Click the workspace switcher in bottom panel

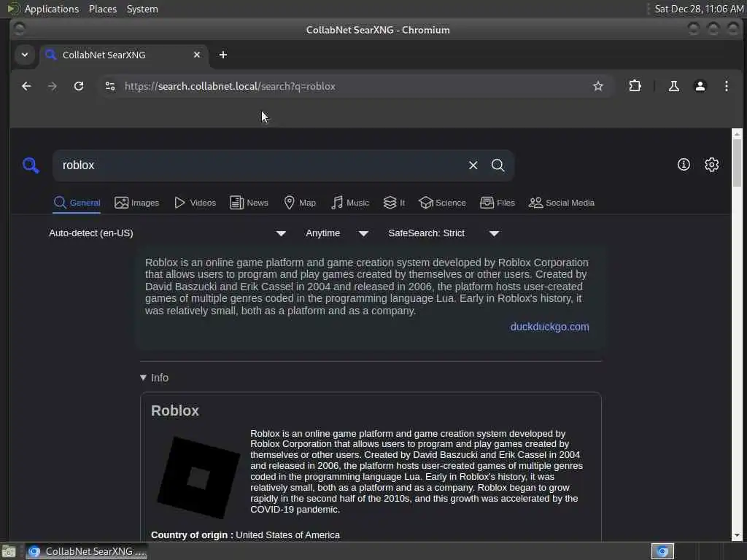[662, 551]
